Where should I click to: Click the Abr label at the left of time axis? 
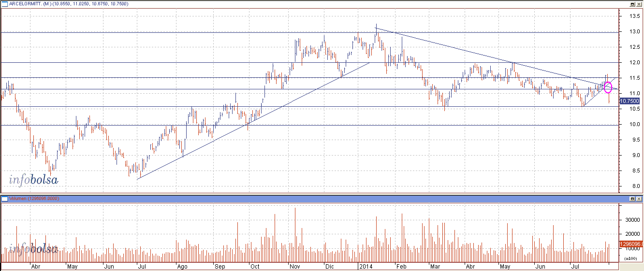[x=35, y=266]
